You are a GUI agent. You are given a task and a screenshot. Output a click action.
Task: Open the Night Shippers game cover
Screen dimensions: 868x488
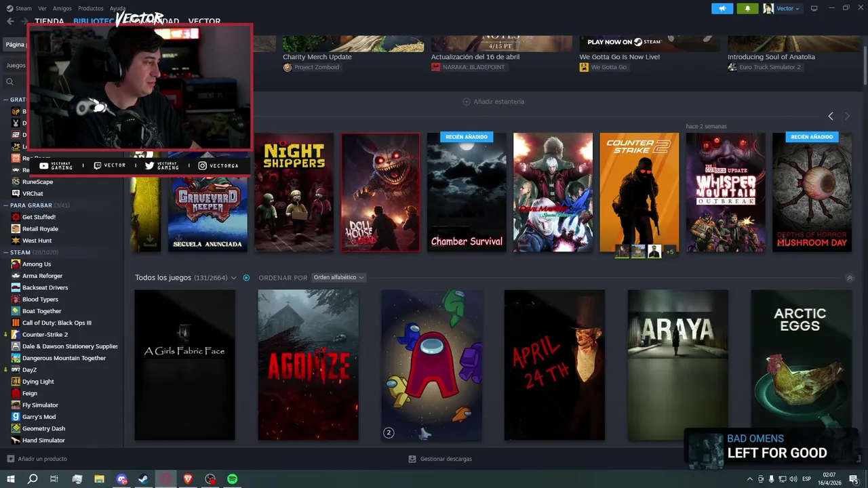tap(294, 192)
